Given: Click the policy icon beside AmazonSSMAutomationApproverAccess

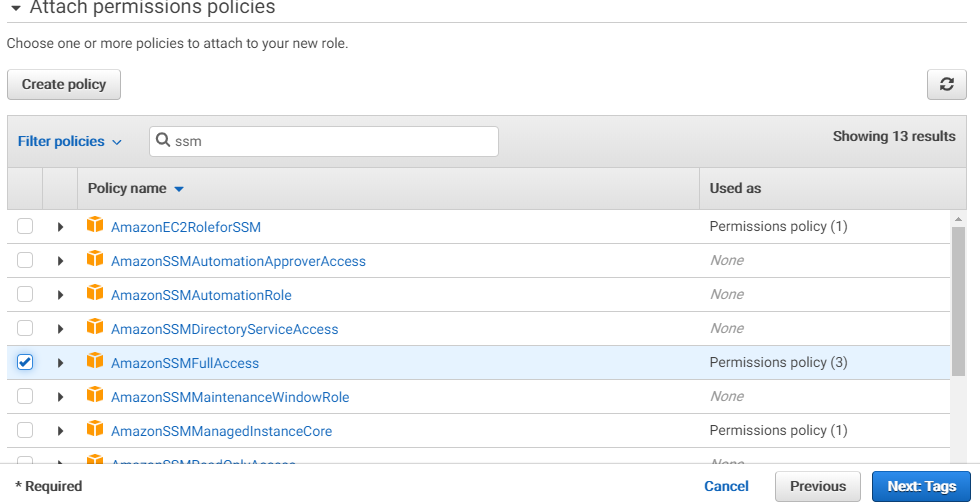Looking at the screenshot, I should [95, 259].
